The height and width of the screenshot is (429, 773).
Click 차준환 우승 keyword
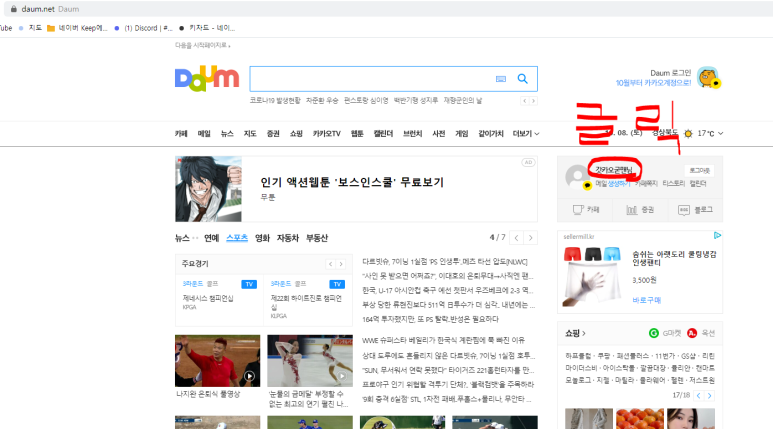pos(322,101)
